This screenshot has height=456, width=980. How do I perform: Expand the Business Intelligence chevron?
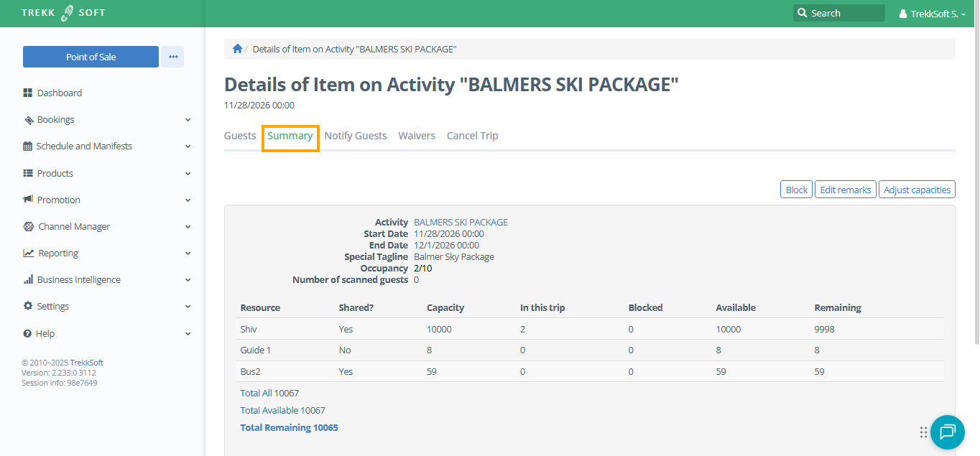click(x=188, y=280)
